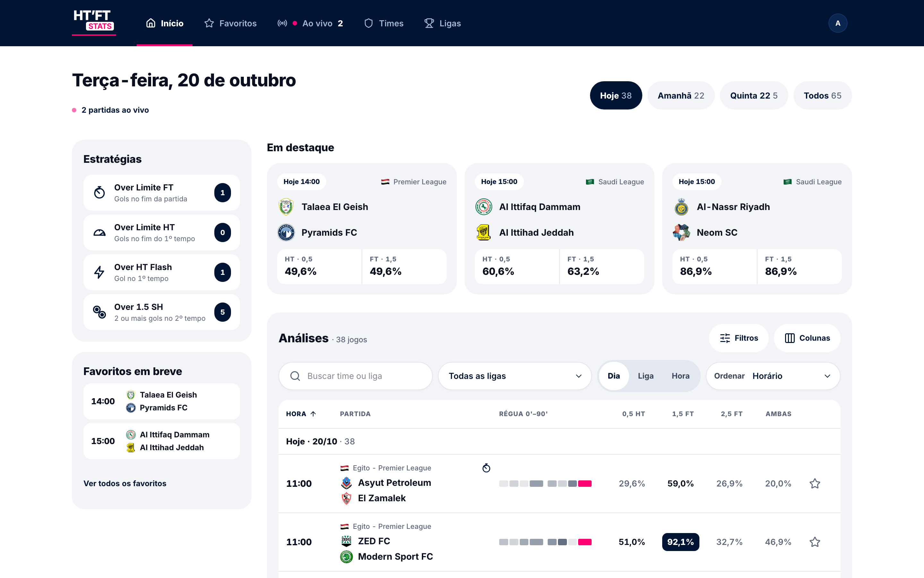Sort by the 2,5 FT column header
This screenshot has width=924, height=578.
[x=732, y=414]
